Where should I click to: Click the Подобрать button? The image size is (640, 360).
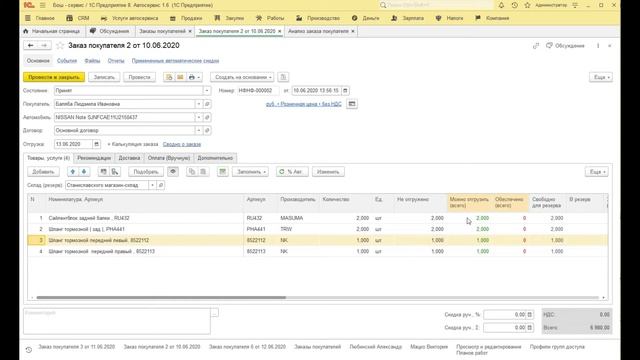(146, 172)
